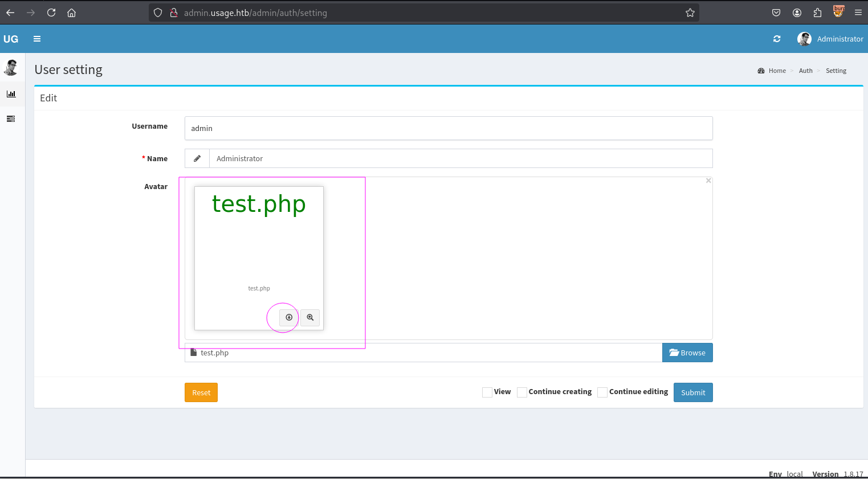The height and width of the screenshot is (479, 868).
Task: Click the Setting breadcrumb item
Action: click(836, 71)
